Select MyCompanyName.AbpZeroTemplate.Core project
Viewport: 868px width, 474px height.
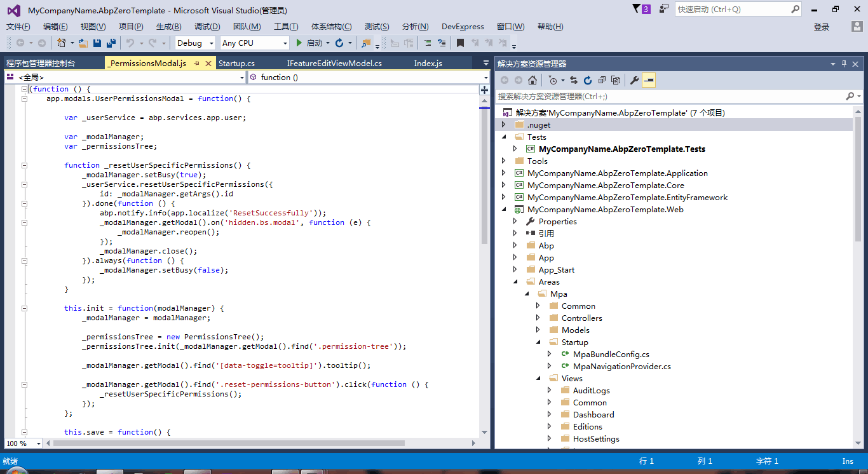point(606,186)
